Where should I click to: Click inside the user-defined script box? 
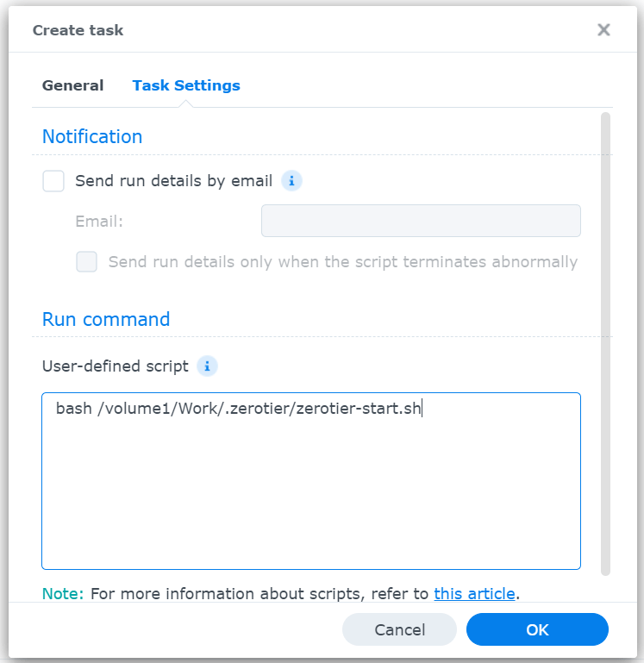(x=311, y=481)
